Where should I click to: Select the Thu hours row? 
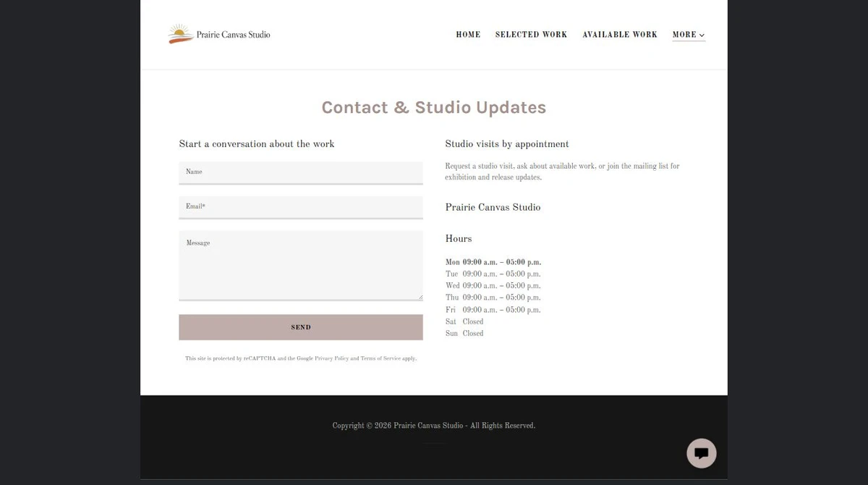point(493,298)
